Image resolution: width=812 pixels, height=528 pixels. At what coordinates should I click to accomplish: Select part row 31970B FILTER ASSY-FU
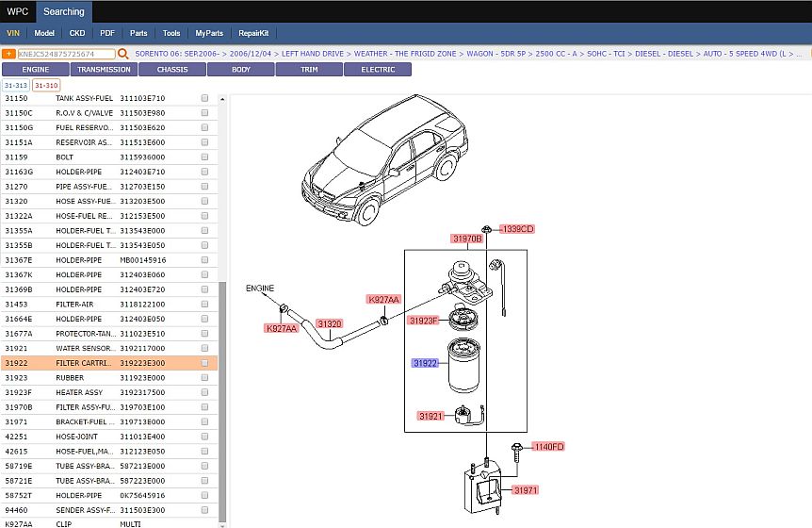tap(109, 407)
